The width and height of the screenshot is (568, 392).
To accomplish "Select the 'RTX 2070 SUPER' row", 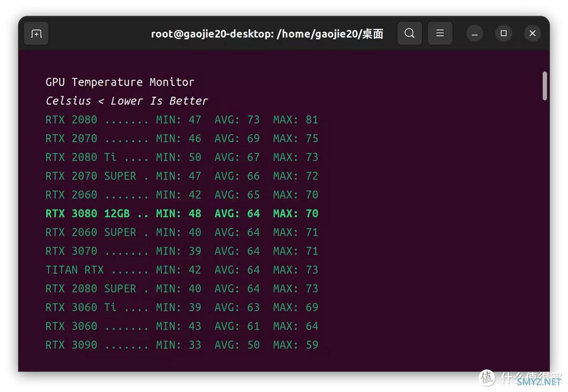I will point(182,176).
